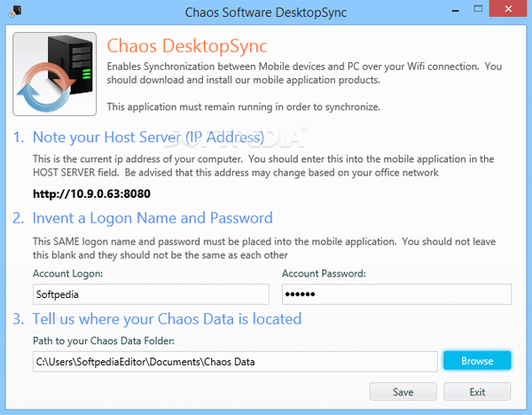Click the Browse button
This screenshot has height=415, width=532.
click(477, 361)
